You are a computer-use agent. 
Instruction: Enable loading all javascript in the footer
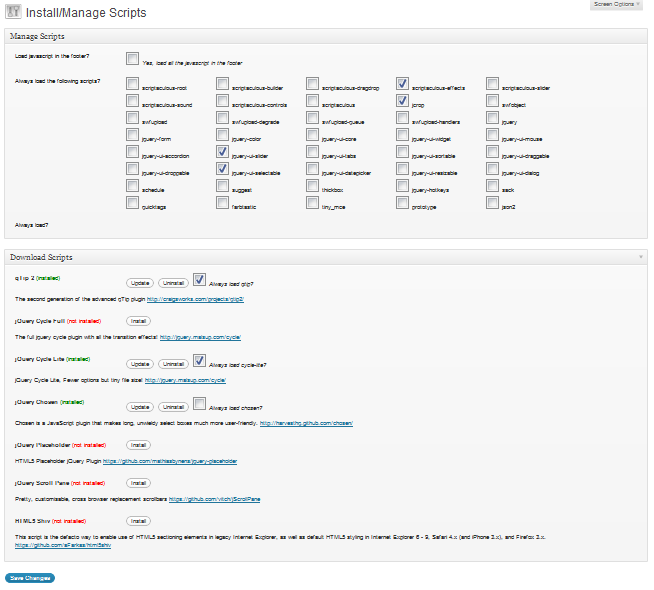(132, 58)
